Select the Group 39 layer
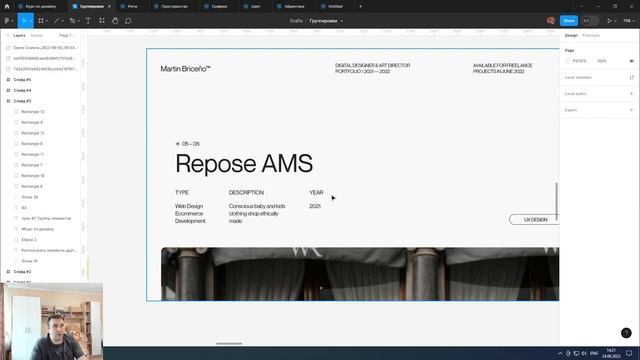 pos(29,197)
